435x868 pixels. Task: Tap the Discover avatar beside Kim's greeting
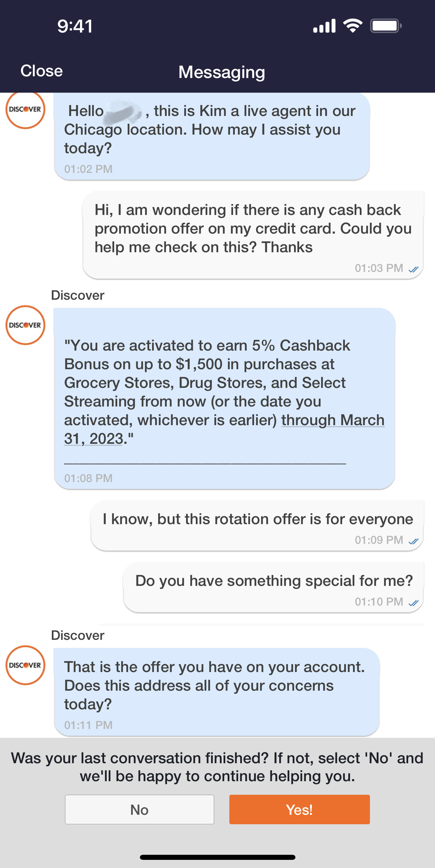coord(25,110)
